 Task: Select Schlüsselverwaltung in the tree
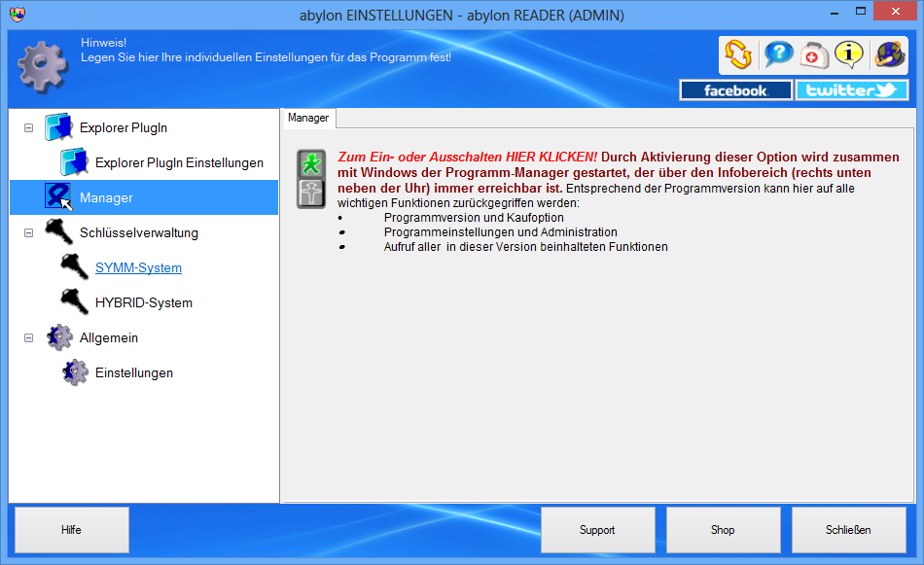[138, 232]
